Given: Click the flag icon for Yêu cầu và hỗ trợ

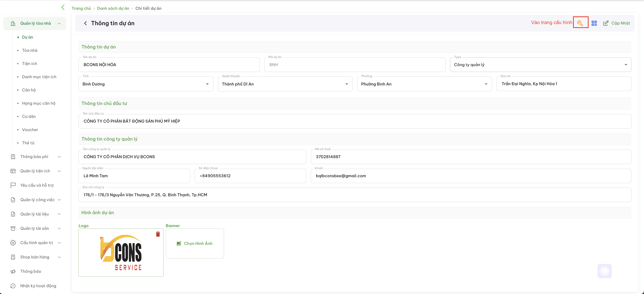Looking at the screenshot, I should pyautogui.click(x=13, y=185).
